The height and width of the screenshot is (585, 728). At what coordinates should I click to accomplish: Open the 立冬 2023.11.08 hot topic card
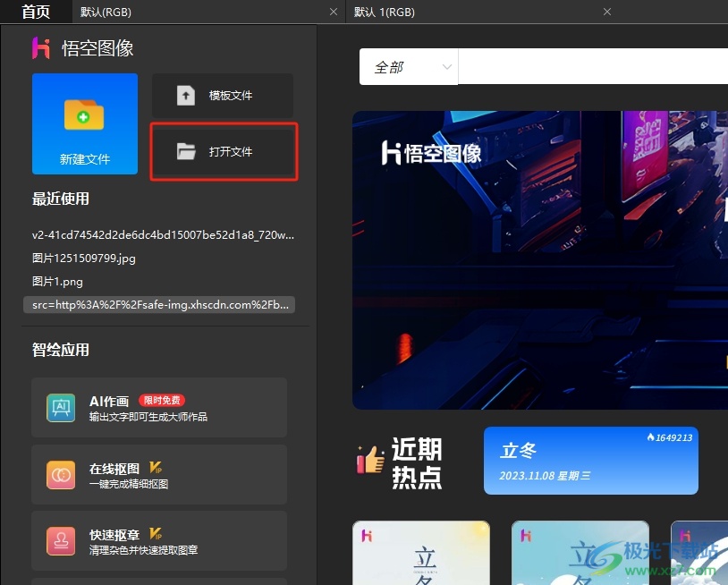(591, 461)
